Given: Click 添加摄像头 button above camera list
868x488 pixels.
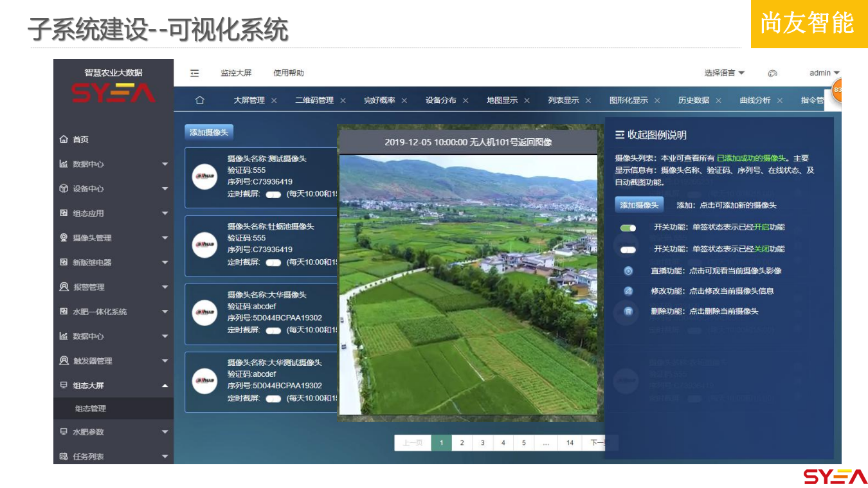Looking at the screenshot, I should (x=209, y=132).
